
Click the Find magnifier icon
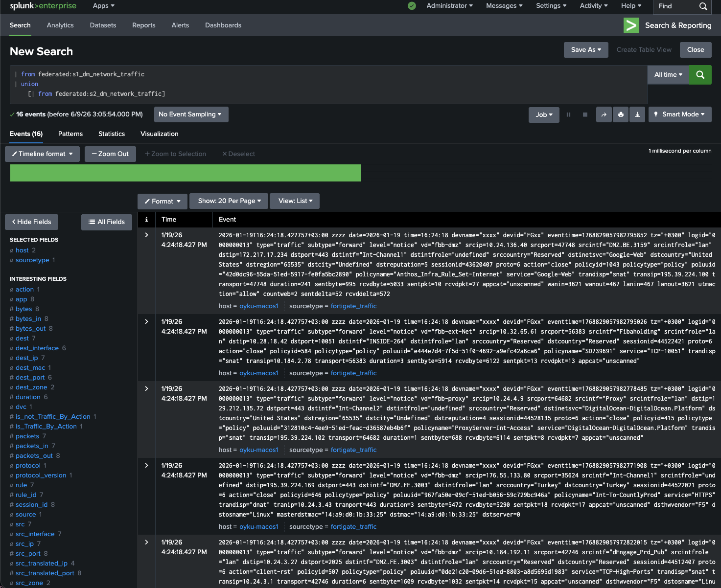[x=703, y=6]
